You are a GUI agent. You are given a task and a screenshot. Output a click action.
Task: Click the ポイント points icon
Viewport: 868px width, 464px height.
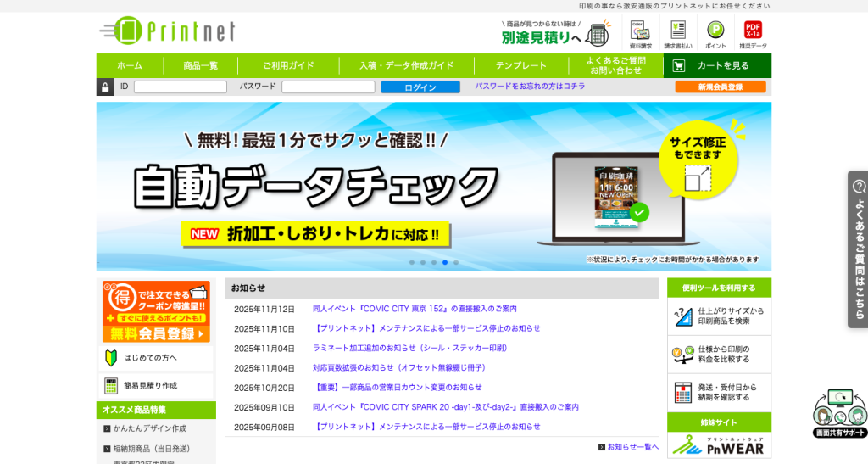pyautogui.click(x=715, y=34)
